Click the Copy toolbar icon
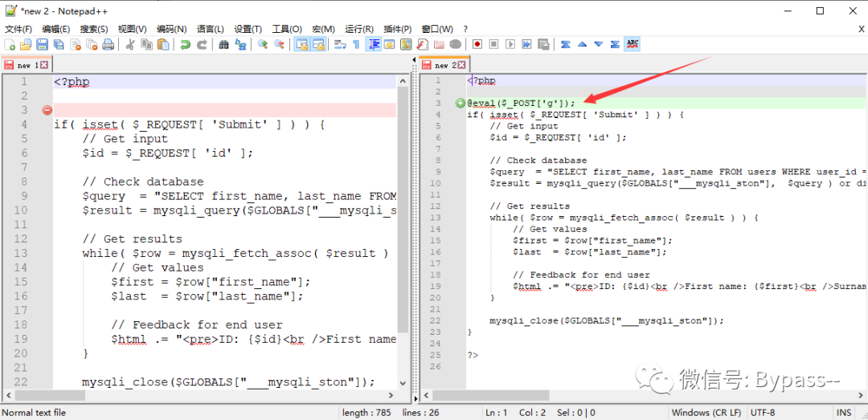The height and width of the screenshot is (420, 868). [146, 44]
